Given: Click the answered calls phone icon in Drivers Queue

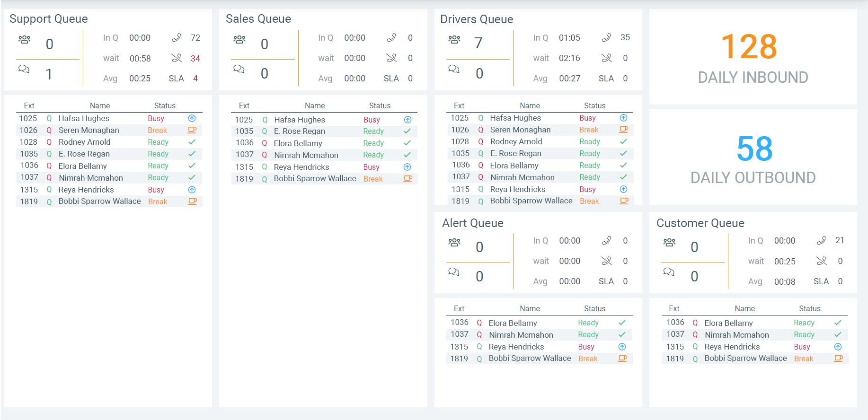Looking at the screenshot, I should [606, 37].
